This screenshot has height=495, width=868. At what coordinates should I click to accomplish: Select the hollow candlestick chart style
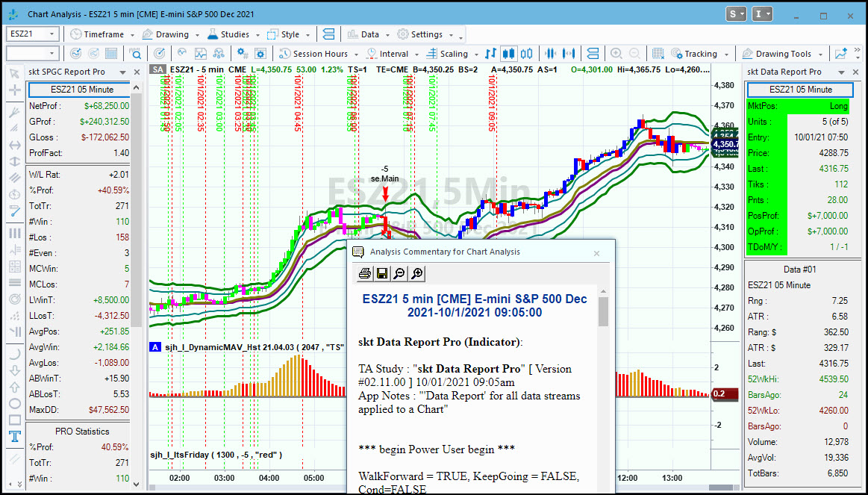(x=526, y=54)
